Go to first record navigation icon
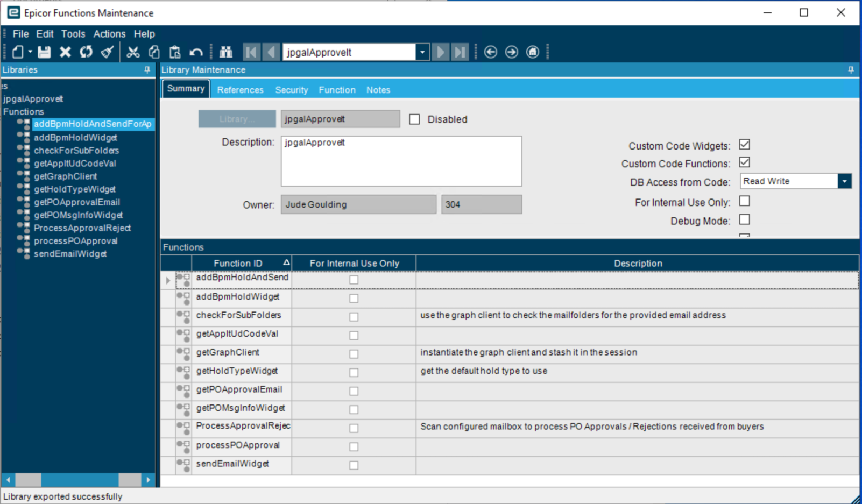This screenshot has width=862, height=504. click(251, 52)
